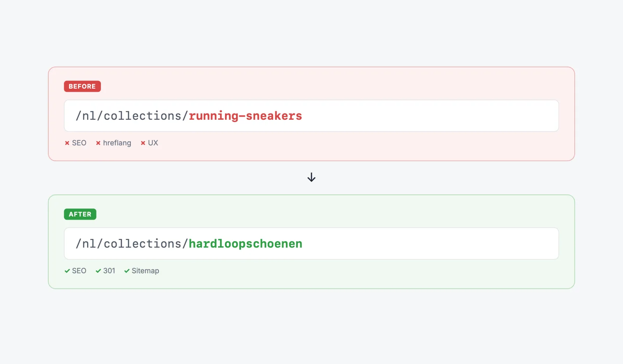623x364 pixels.
Task: Select the before URL field box
Action: tap(311, 116)
